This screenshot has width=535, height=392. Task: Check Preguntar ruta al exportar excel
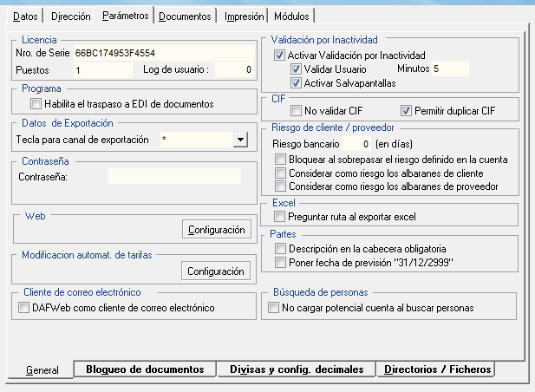pos(279,216)
